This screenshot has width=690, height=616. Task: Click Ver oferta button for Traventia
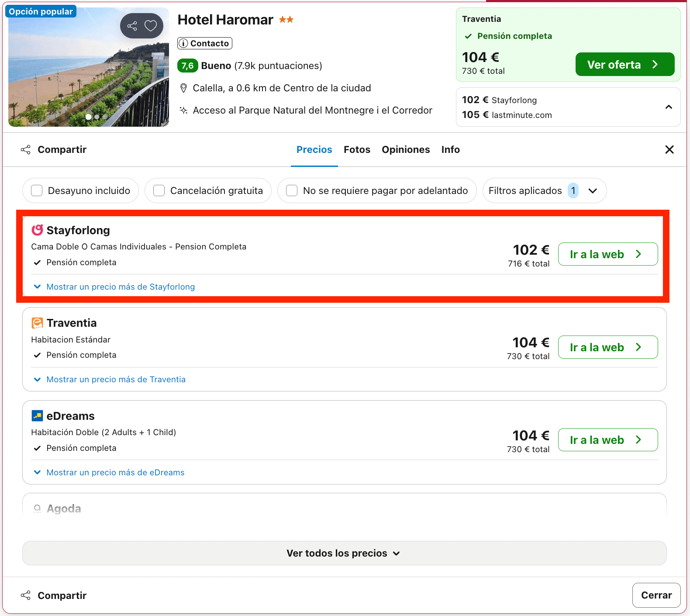(625, 64)
